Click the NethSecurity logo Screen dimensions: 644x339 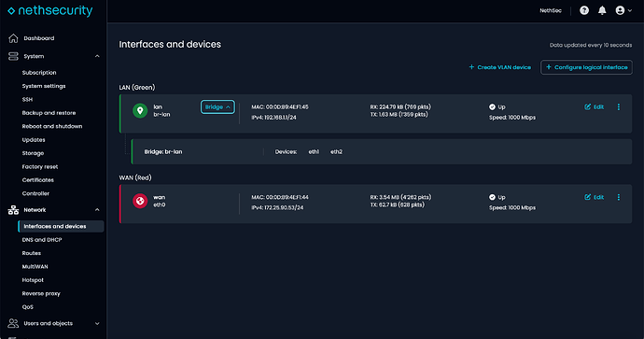pyautogui.click(x=50, y=10)
